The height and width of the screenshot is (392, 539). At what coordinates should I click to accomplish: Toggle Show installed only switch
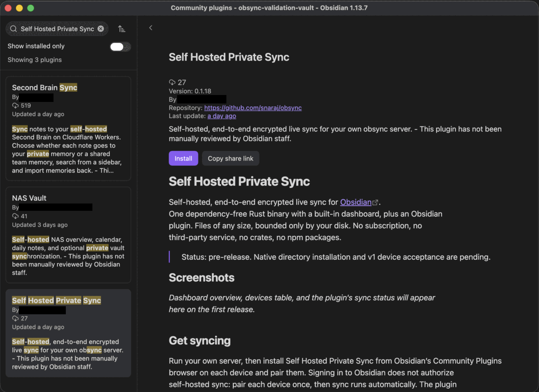click(120, 47)
